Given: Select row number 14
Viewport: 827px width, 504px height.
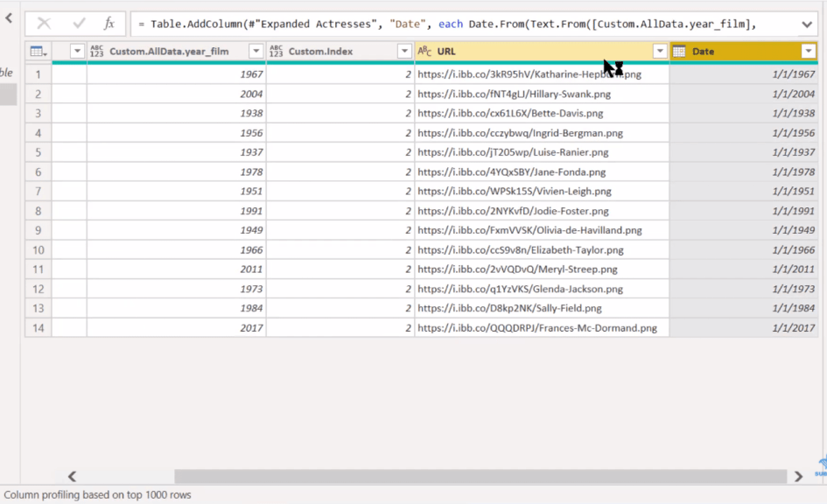Looking at the screenshot, I should tap(38, 328).
